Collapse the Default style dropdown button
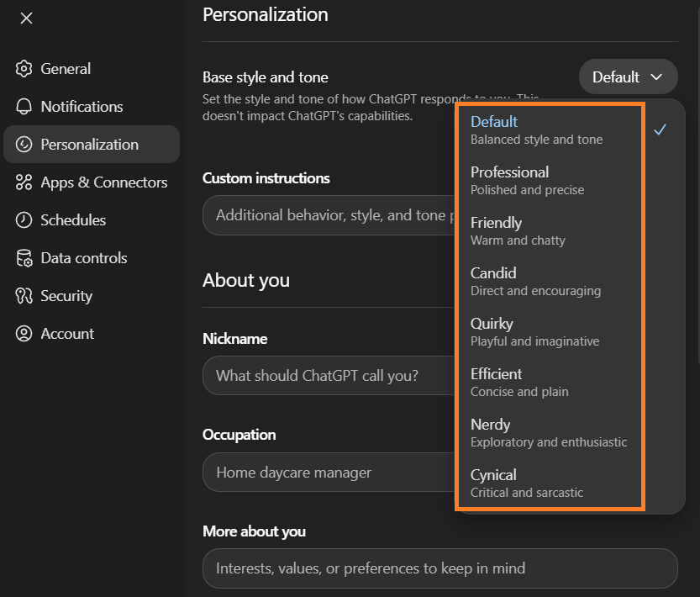700x597 pixels. (628, 77)
